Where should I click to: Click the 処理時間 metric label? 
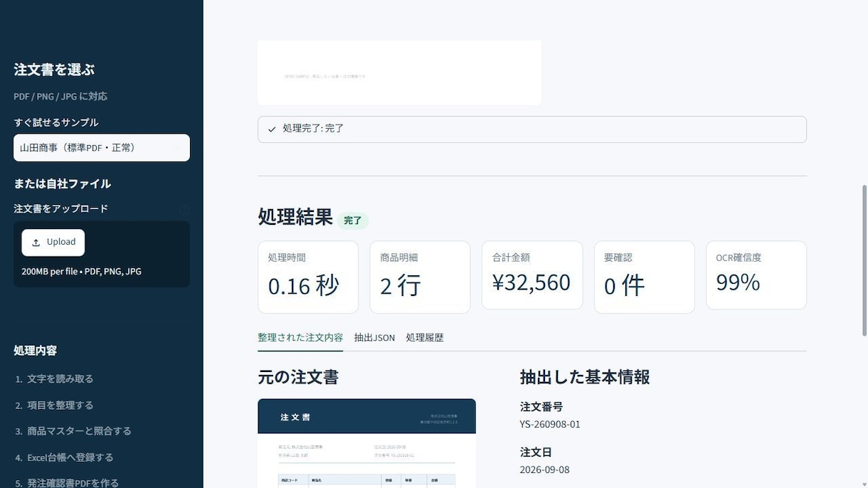[287, 258]
